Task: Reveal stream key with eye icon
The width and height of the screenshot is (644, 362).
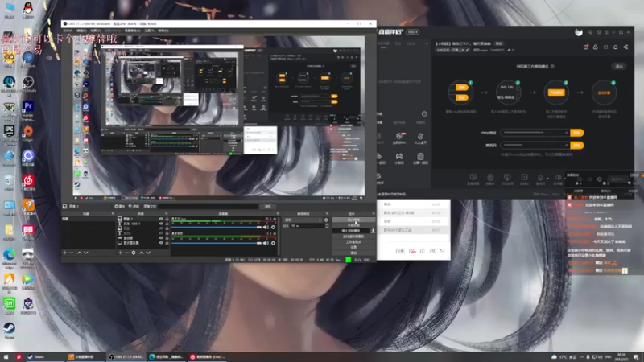Action: [567, 146]
